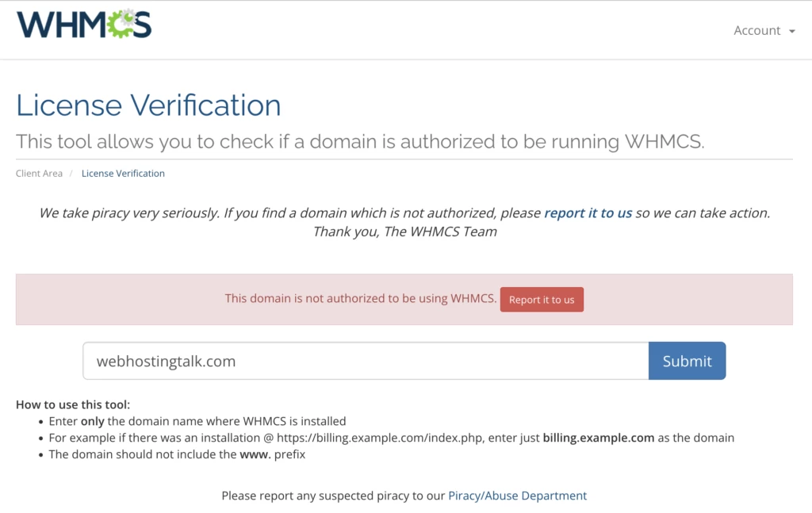Click the blue Submit button

tap(687, 361)
